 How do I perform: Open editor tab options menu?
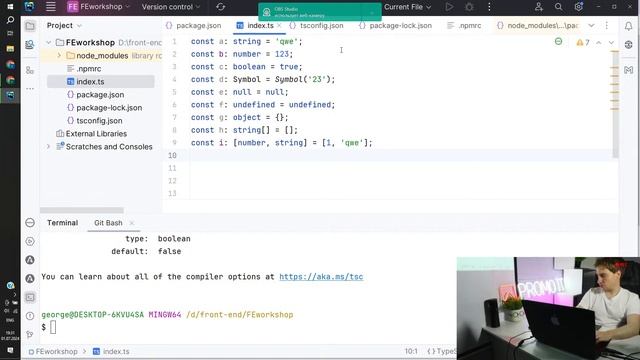coord(607,25)
